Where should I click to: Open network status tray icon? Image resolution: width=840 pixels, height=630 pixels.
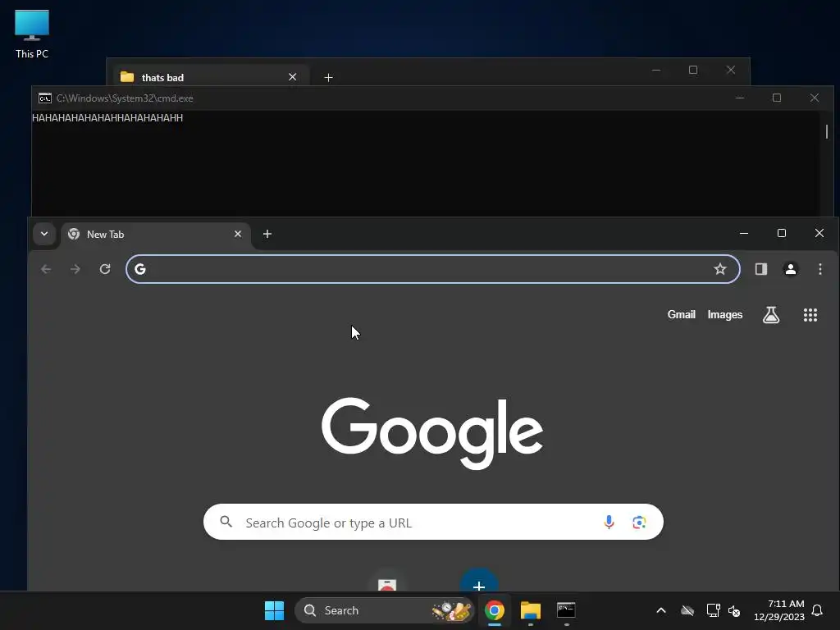[x=713, y=610]
